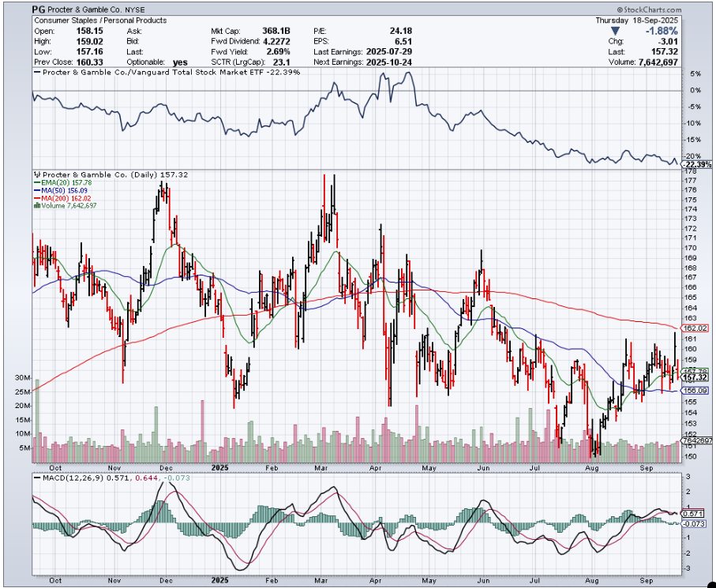The width and height of the screenshot is (716, 588).
Task: Open the StockCharts.com attribution link
Action: coord(649,9)
